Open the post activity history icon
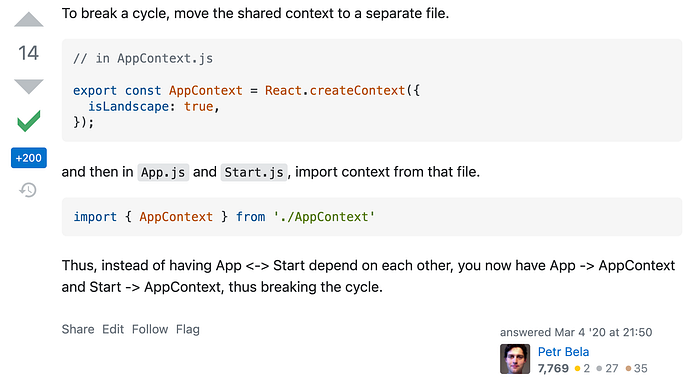This screenshot has height=389, width=700. 28,190
